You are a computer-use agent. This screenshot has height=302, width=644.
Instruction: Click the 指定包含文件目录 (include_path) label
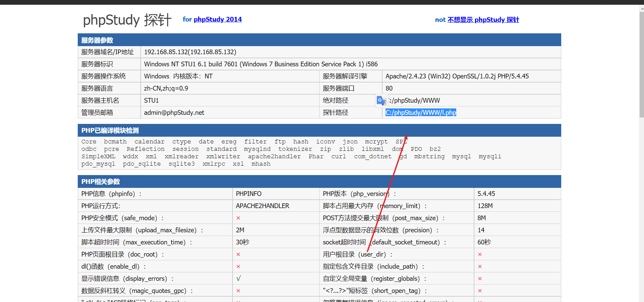pyautogui.click(x=373, y=266)
